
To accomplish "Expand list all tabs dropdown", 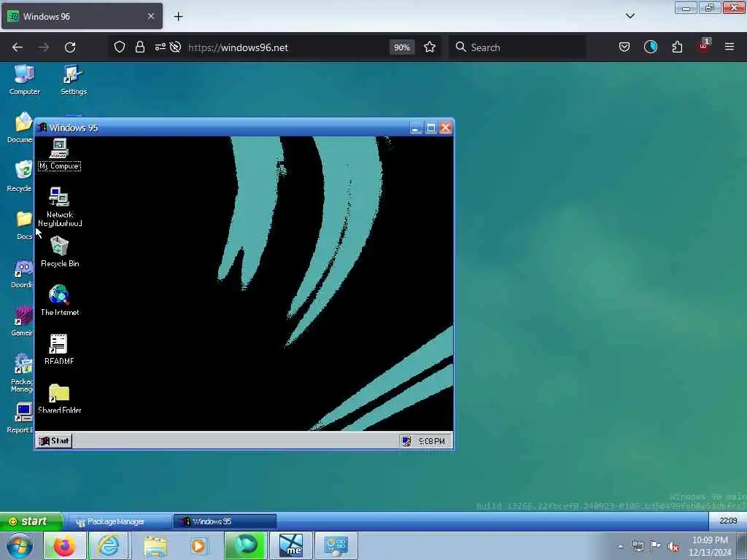I will click(x=630, y=16).
